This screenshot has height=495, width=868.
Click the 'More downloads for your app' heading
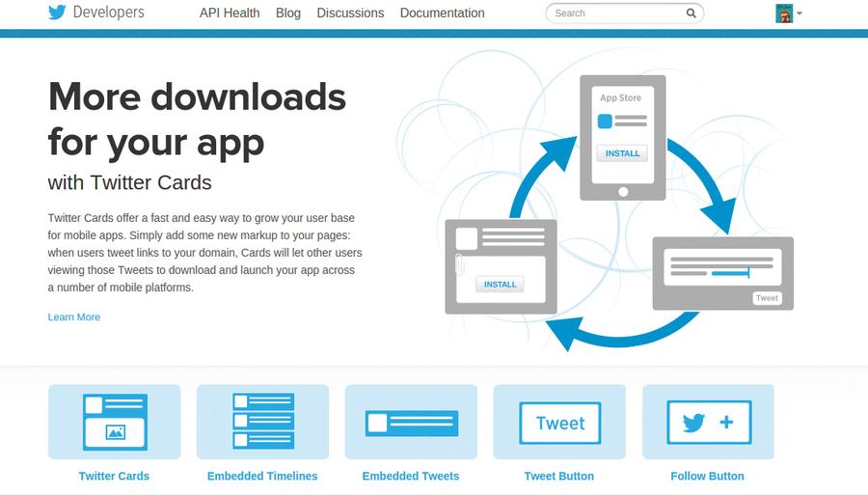point(197,120)
